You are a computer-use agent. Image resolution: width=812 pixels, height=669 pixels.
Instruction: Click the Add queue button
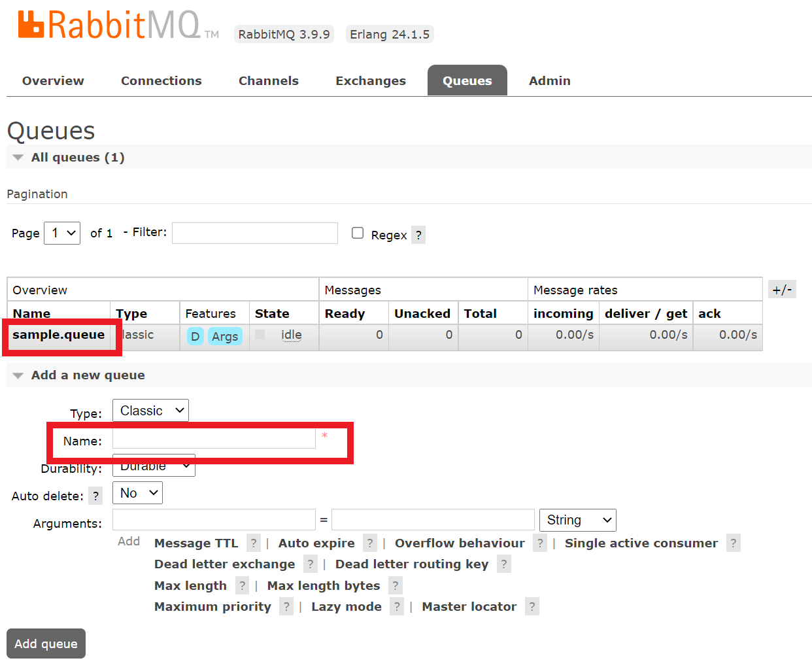46,643
